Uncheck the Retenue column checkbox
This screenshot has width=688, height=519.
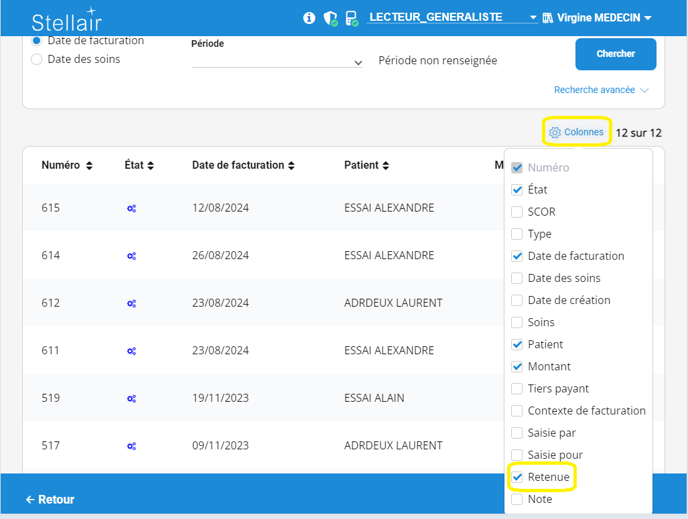click(x=517, y=477)
